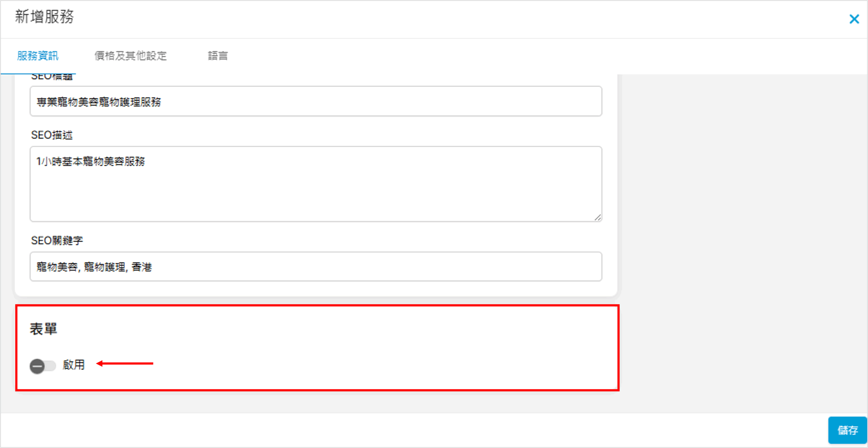Click the 新增服務 dialog title
Image resolution: width=868 pixels, height=448 pixels.
(x=44, y=17)
